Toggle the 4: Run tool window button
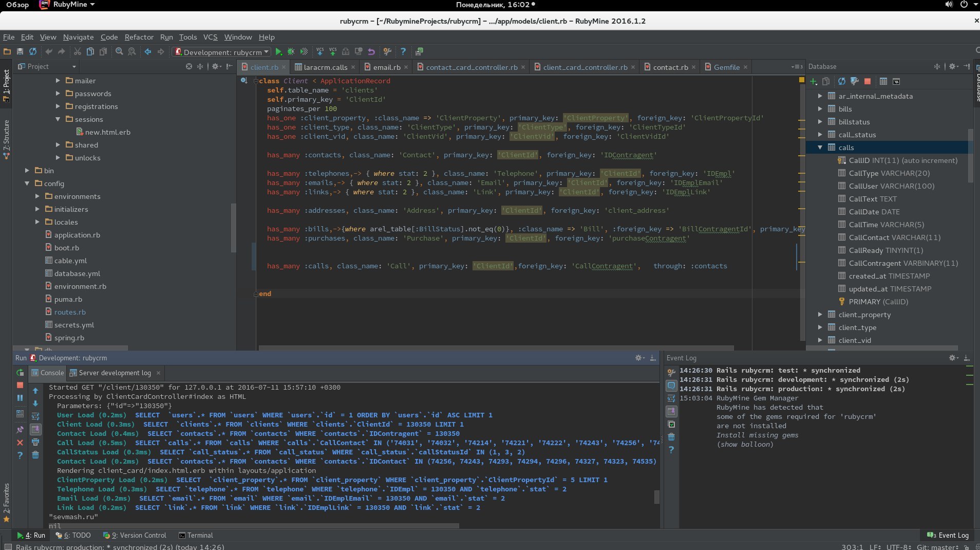This screenshot has width=980, height=550. [x=31, y=535]
